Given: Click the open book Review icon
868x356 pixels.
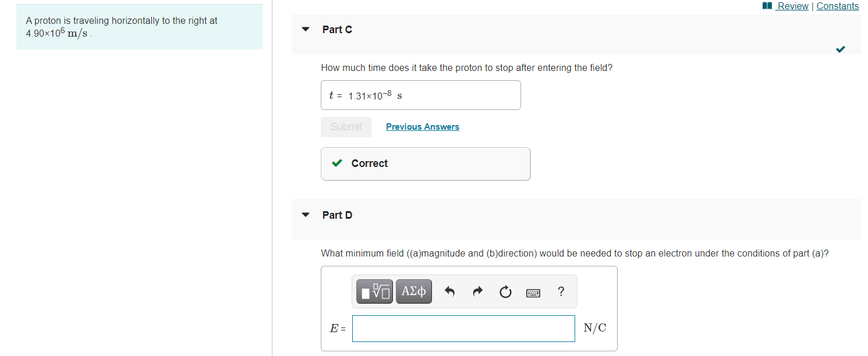Looking at the screenshot, I should tap(767, 5).
